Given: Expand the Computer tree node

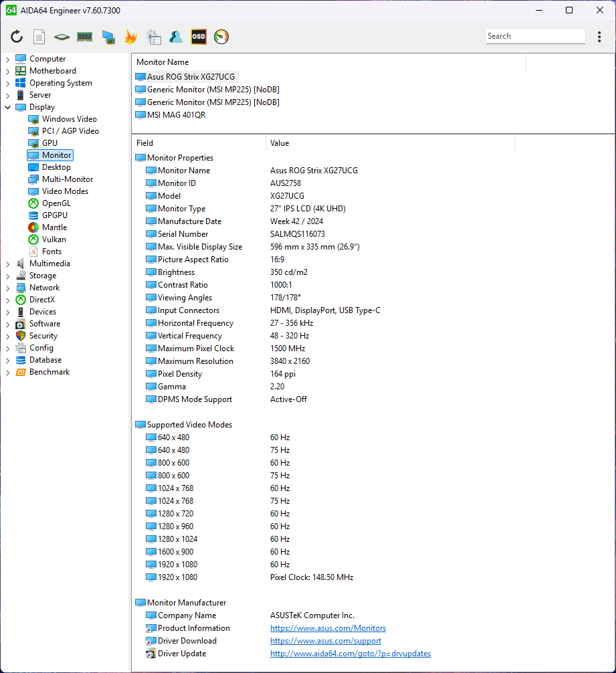Looking at the screenshot, I should point(8,59).
